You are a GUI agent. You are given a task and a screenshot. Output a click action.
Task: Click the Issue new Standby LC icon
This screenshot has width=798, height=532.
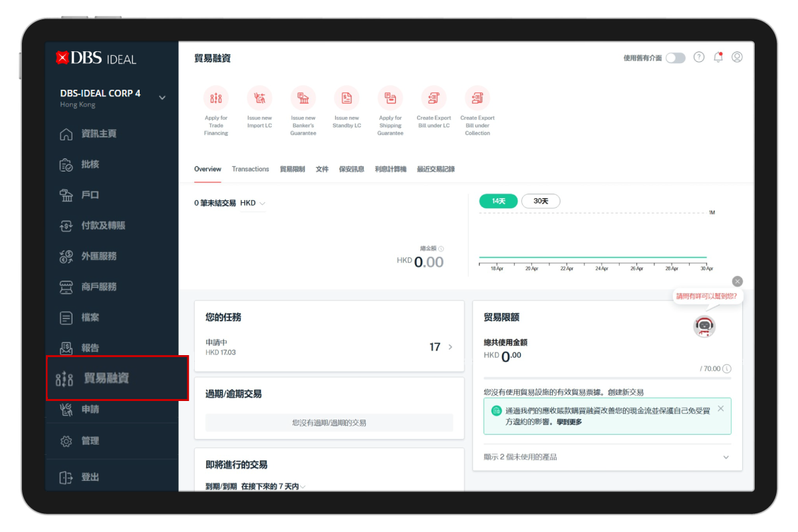(x=346, y=98)
